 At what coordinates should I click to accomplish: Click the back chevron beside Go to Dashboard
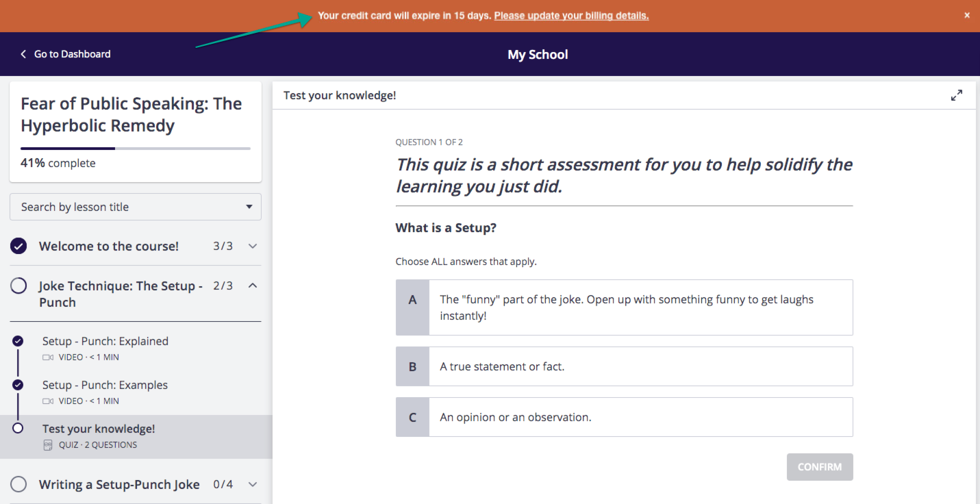pos(23,54)
